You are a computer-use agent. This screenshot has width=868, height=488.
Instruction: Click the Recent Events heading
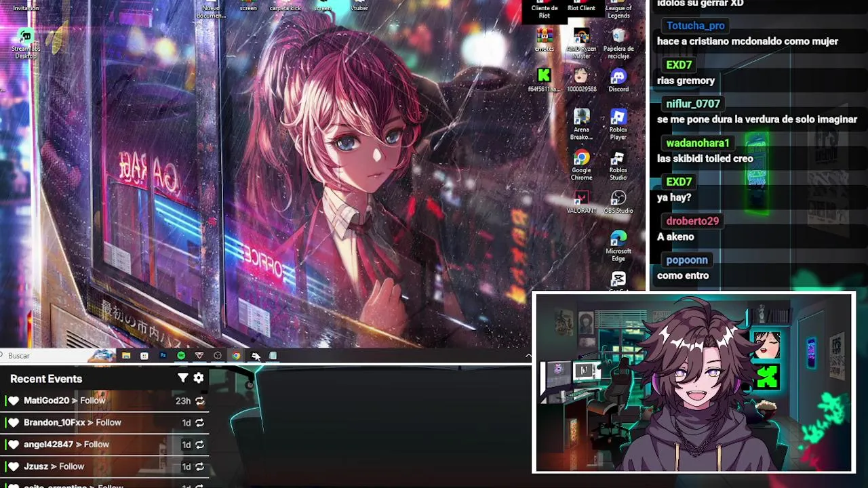point(46,379)
